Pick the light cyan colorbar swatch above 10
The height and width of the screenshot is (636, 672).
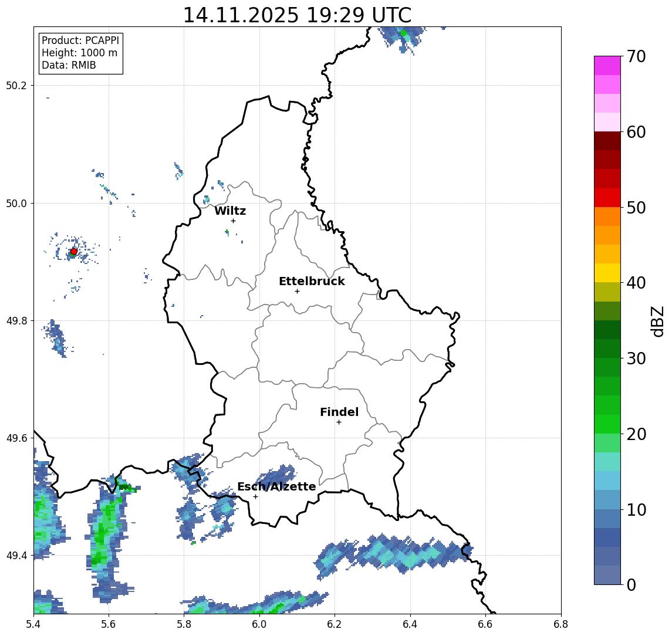pos(607,481)
